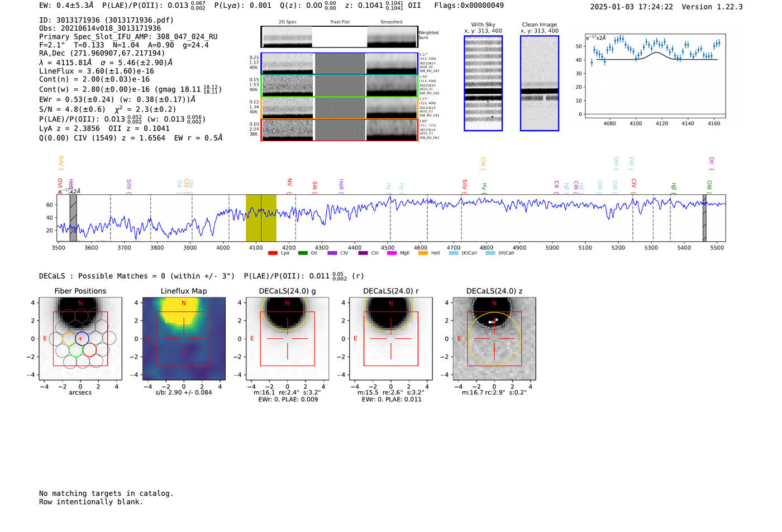Click the Weighted Sum 2D spectrum strip
The height and width of the screenshot is (532, 782).
tap(339, 37)
